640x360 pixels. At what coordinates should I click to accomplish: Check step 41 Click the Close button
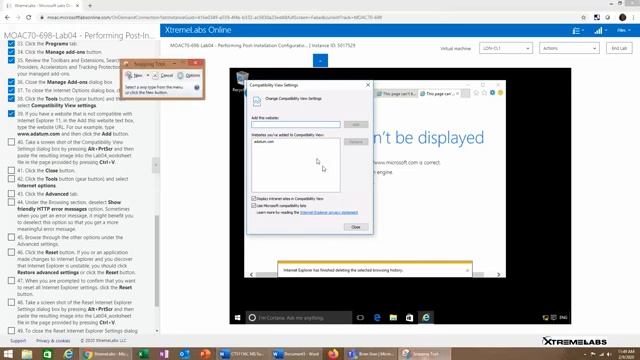[11, 170]
